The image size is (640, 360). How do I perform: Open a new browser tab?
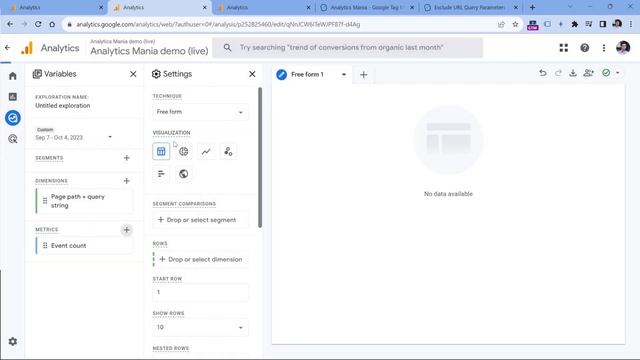532,7
